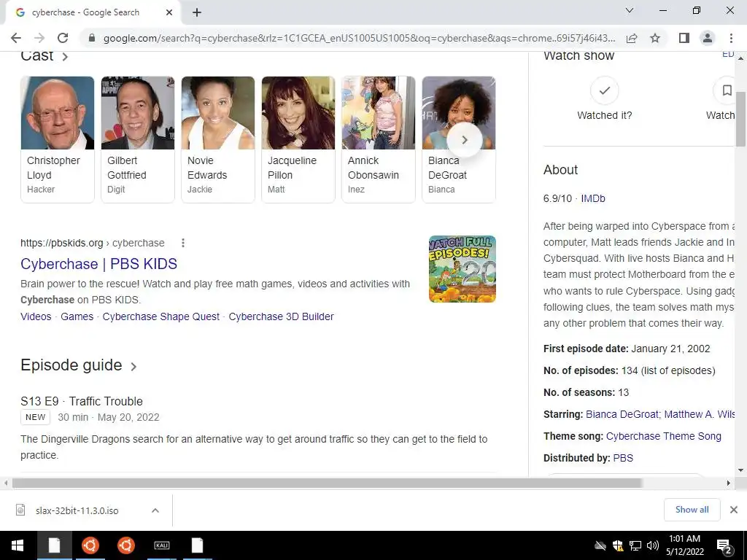Open Novie Edwards' cast photo

(218, 113)
